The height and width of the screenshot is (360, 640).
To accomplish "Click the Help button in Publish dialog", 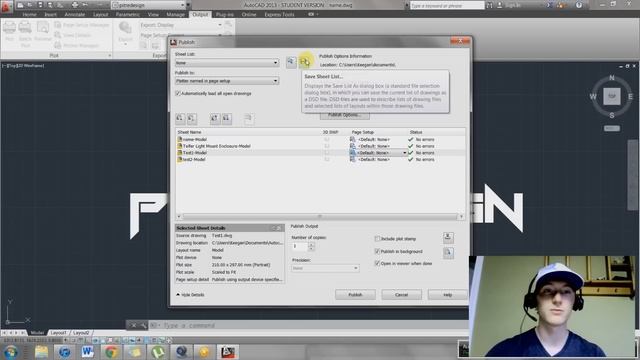I will (x=447, y=295).
